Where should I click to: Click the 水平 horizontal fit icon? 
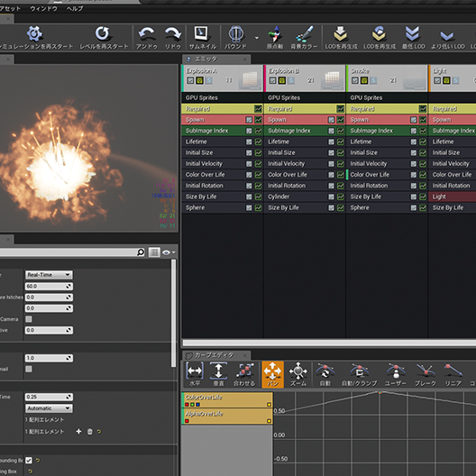[195, 371]
